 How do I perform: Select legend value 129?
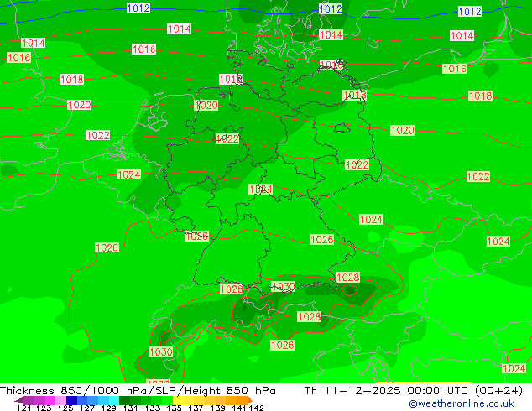click(109, 408)
